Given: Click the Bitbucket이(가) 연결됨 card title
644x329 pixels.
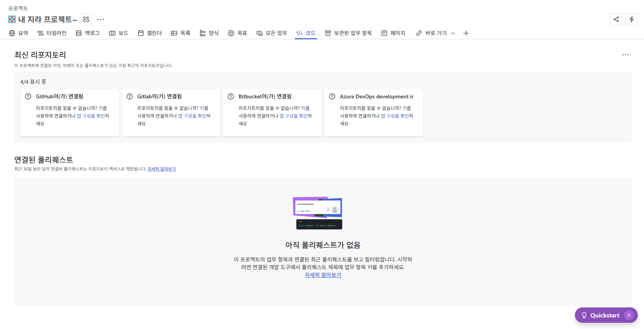Looking at the screenshot, I should (x=265, y=96).
